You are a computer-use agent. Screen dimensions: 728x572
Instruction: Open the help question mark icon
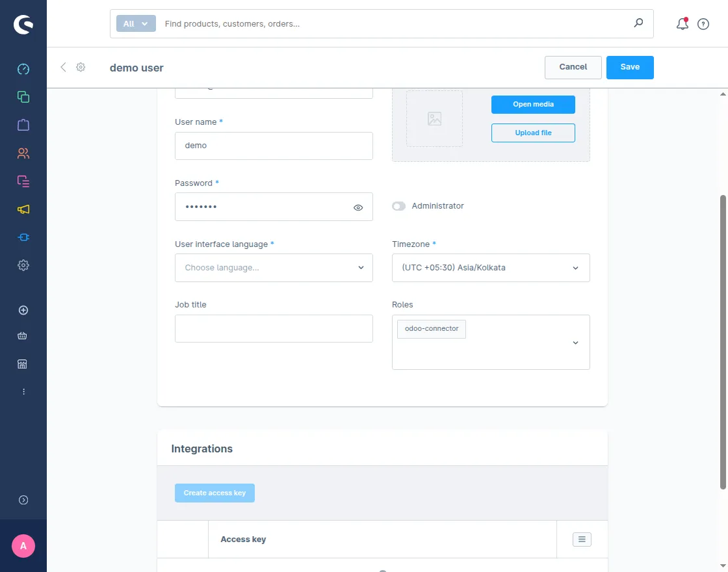point(703,24)
